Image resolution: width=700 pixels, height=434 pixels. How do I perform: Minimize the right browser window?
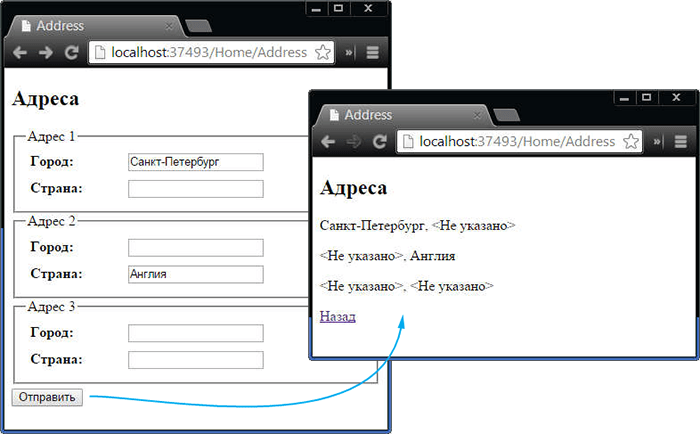625,97
